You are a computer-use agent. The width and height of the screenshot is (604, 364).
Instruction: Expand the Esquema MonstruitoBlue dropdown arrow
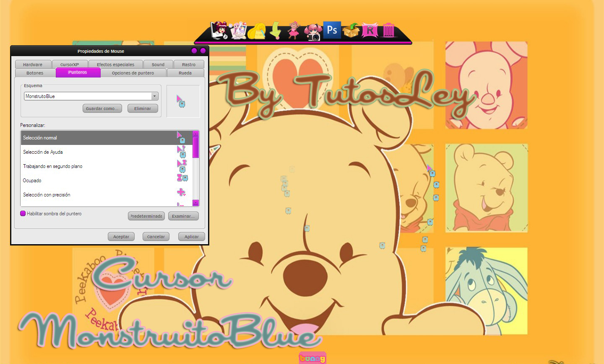click(155, 96)
